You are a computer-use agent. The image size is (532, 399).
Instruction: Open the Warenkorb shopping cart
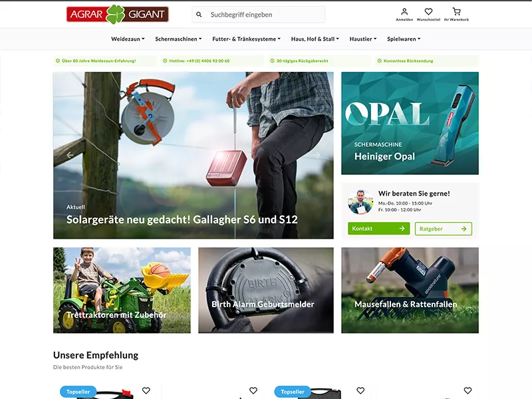point(456,12)
